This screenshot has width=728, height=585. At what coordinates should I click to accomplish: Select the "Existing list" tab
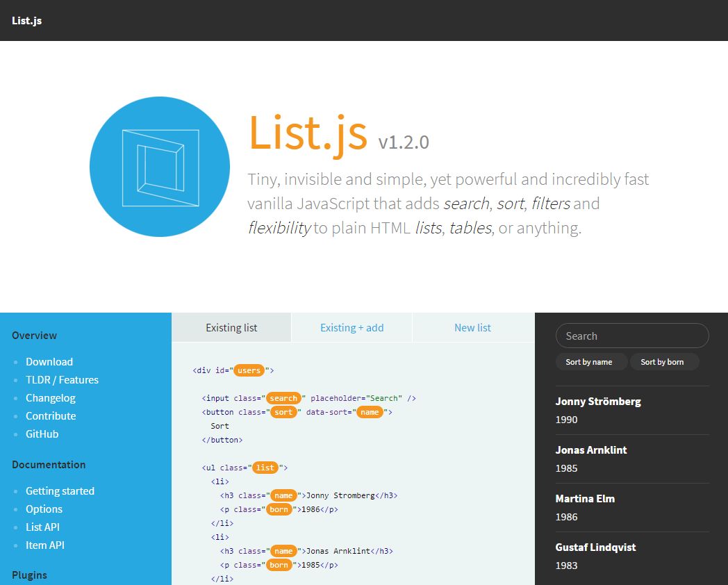coord(231,327)
